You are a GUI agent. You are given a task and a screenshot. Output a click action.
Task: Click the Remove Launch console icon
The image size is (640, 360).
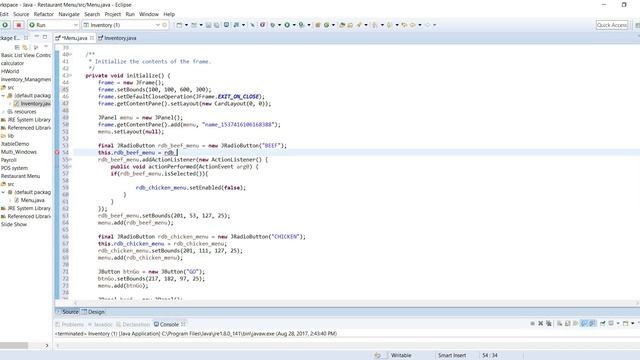tap(540, 323)
